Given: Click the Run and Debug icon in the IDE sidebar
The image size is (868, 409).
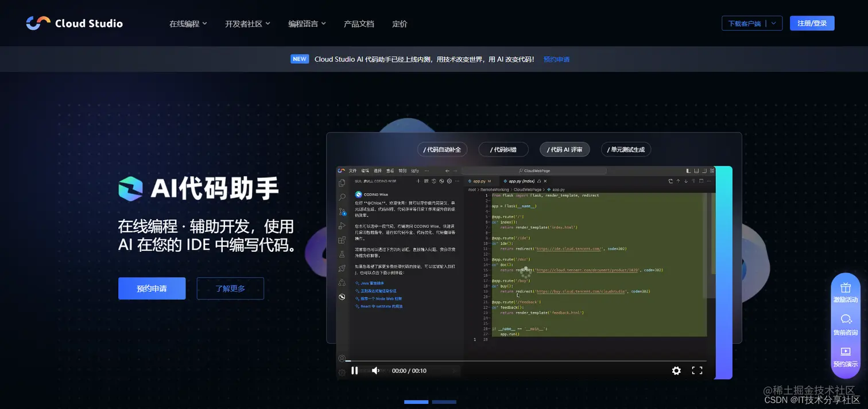Looking at the screenshot, I should coord(342,226).
